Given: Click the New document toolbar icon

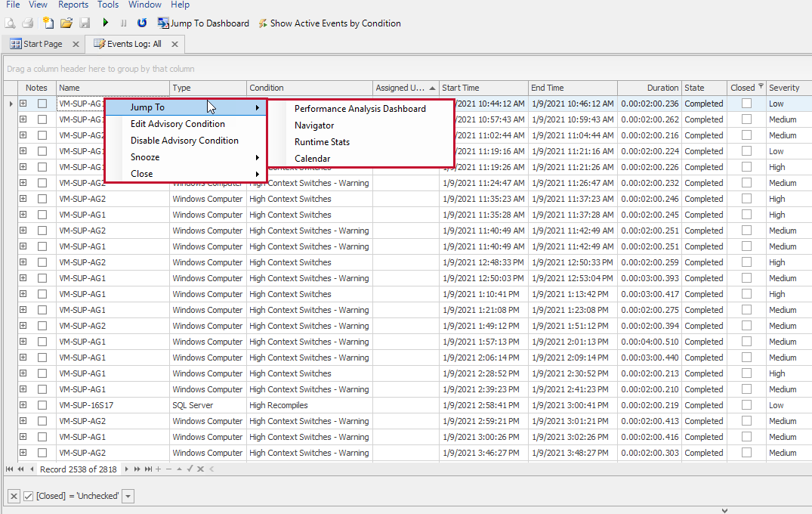Looking at the screenshot, I should click(48, 23).
